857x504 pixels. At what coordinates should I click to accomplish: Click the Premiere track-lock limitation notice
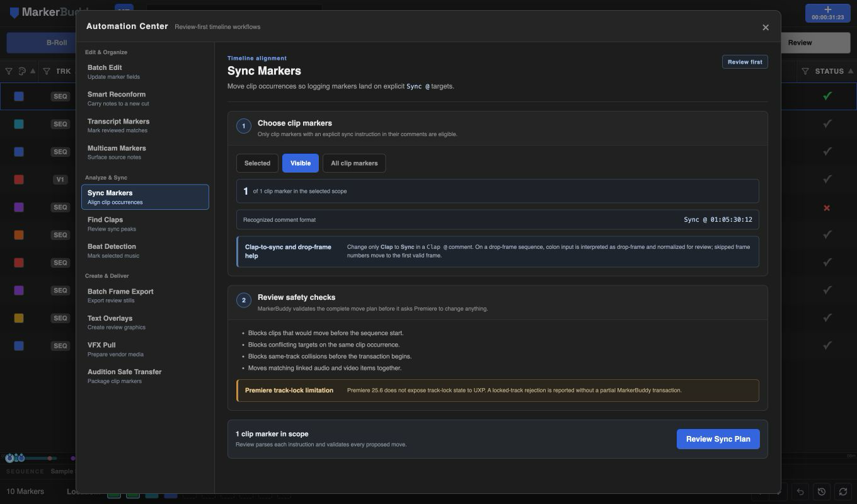click(498, 391)
